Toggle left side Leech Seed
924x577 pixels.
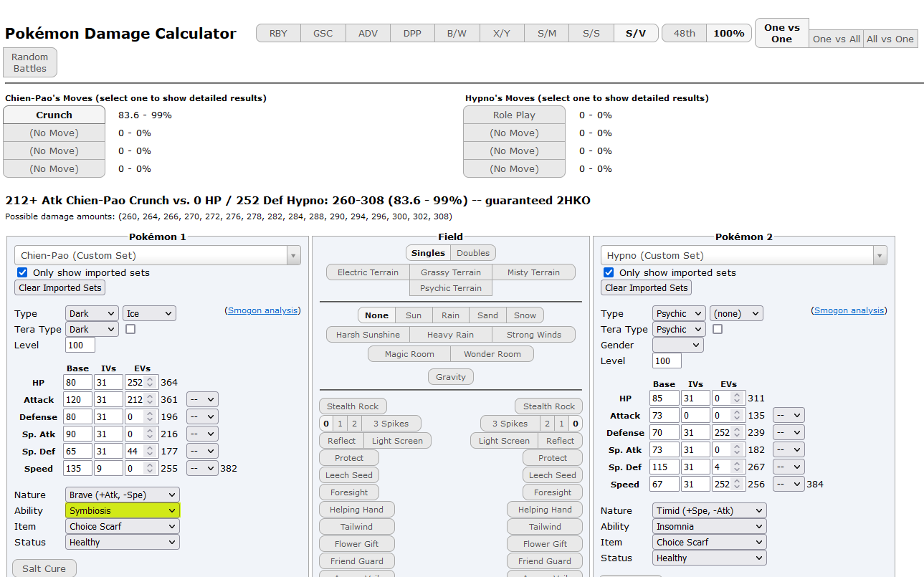(348, 475)
